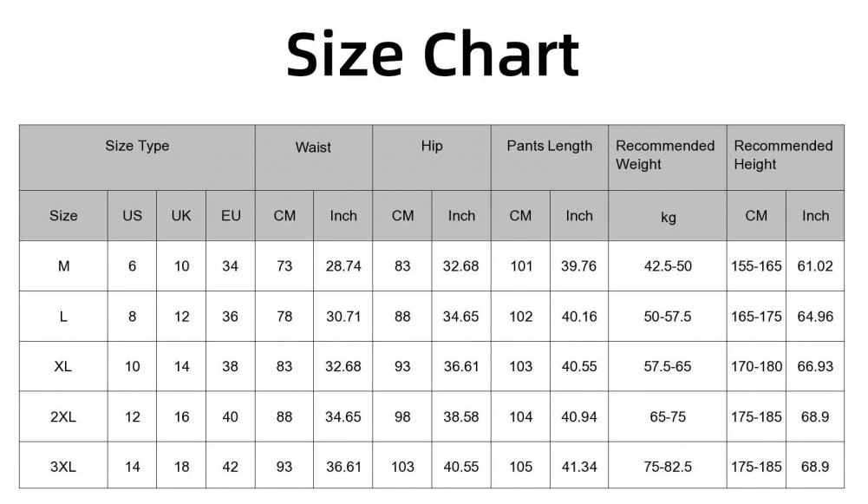Click the 2XL size row label

click(63, 416)
